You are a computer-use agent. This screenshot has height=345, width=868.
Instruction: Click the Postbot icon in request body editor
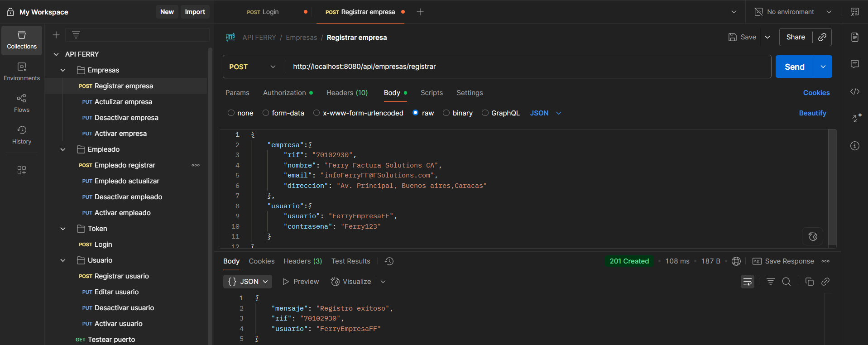813,236
